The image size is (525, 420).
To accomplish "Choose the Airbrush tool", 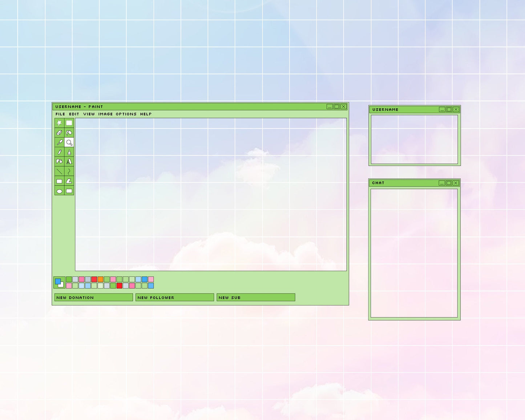I will click(69, 153).
